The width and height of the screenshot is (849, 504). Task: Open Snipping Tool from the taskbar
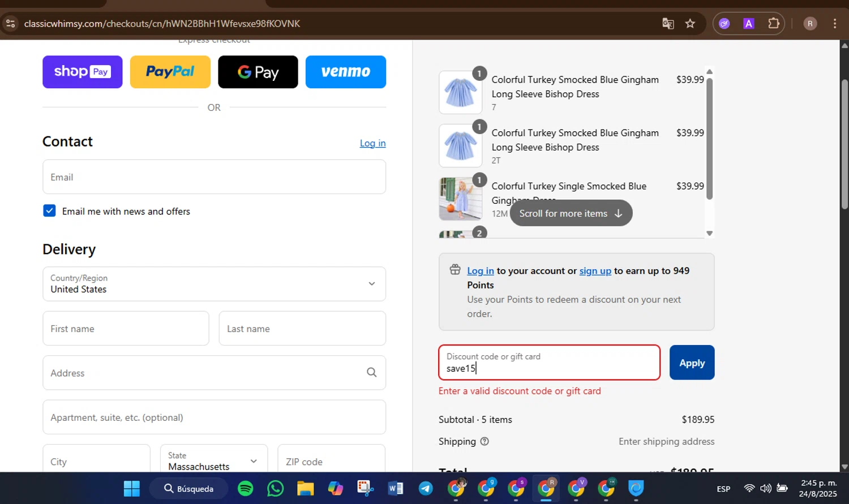(x=366, y=488)
